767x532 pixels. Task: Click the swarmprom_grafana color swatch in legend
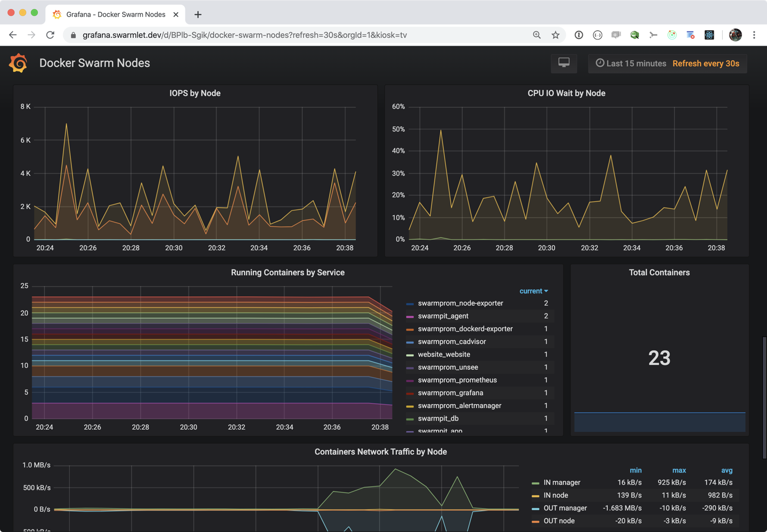(410, 394)
